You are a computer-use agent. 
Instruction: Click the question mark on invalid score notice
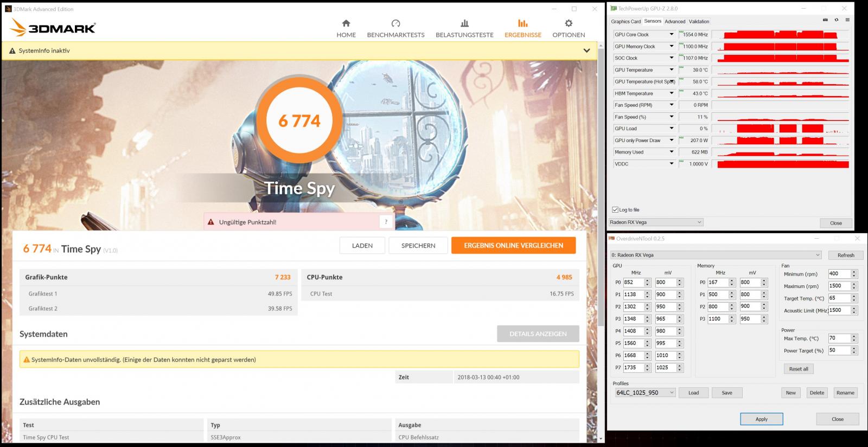(386, 222)
